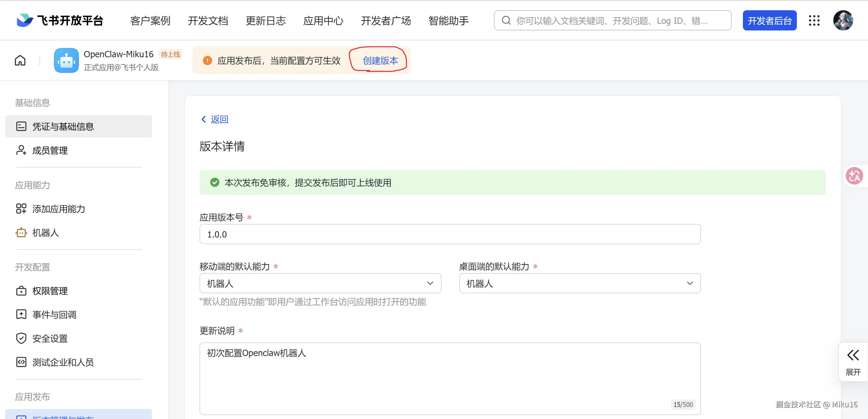Image resolution: width=868 pixels, height=419 pixels.
Task: Open 权限管理 in the sidebar
Action: coord(50,291)
